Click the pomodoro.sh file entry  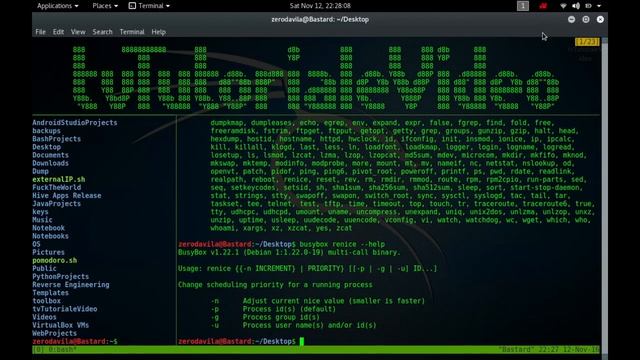tap(55, 260)
